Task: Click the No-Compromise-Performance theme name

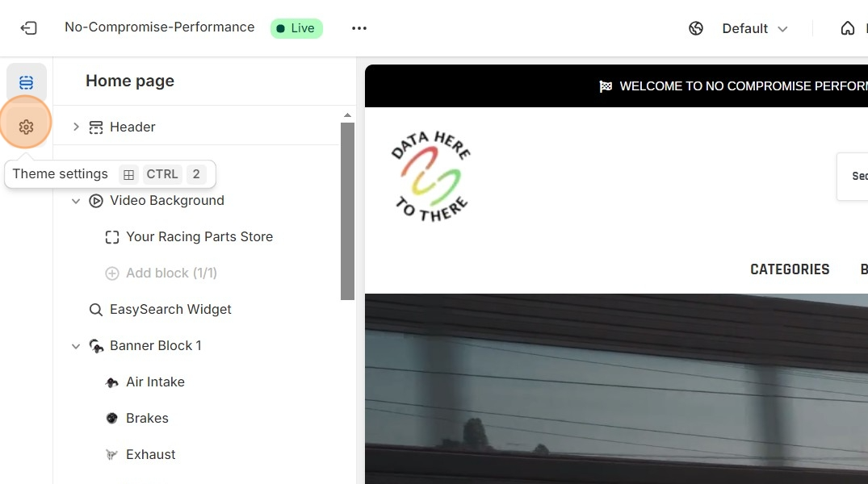Action: coord(159,27)
